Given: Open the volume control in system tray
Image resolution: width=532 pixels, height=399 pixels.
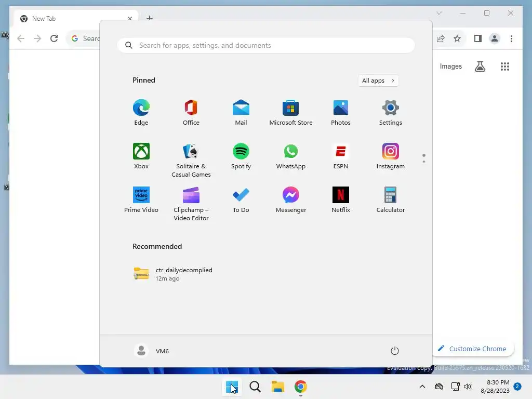Looking at the screenshot, I should [x=468, y=387].
